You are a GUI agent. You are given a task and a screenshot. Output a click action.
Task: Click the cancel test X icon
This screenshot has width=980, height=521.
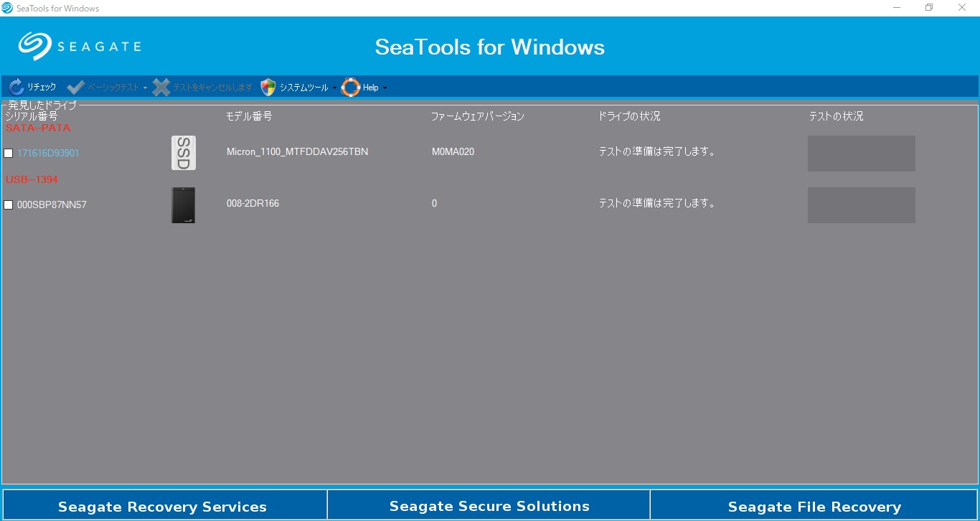(x=161, y=88)
